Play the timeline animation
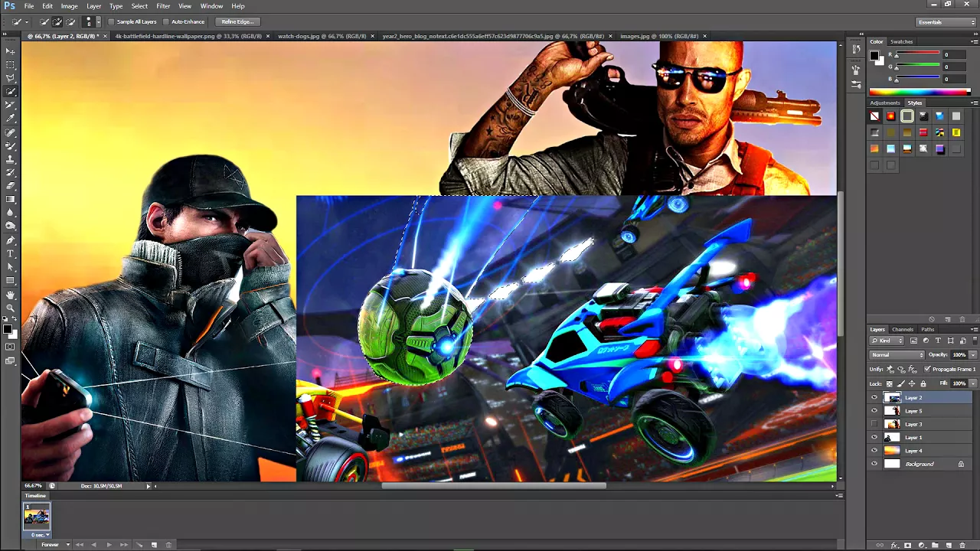980x551 pixels. click(109, 545)
